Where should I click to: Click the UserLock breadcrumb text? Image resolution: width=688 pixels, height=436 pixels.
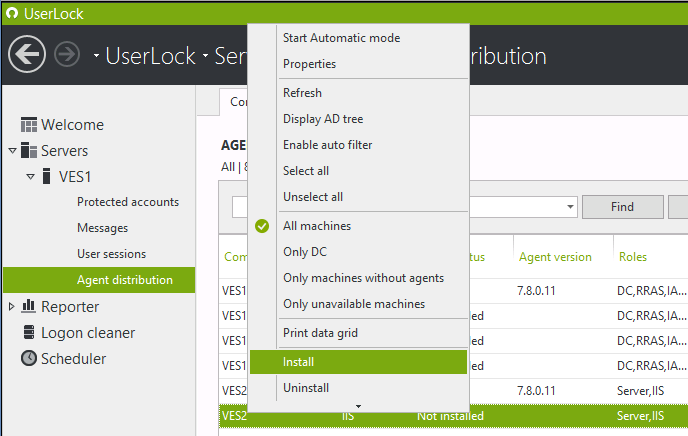[150, 56]
